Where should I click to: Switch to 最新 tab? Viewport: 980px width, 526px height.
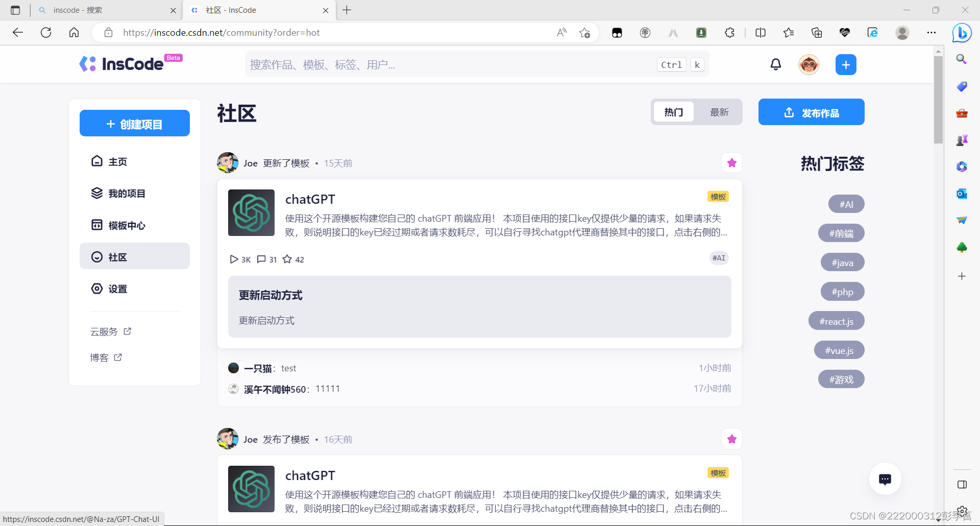pos(719,112)
